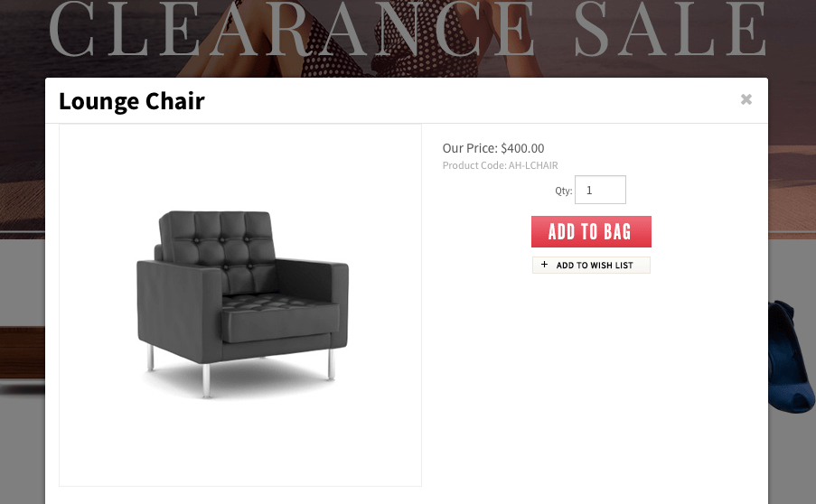This screenshot has height=504, width=816.
Task: Click the Lounge Chair title heading
Action: (x=132, y=101)
